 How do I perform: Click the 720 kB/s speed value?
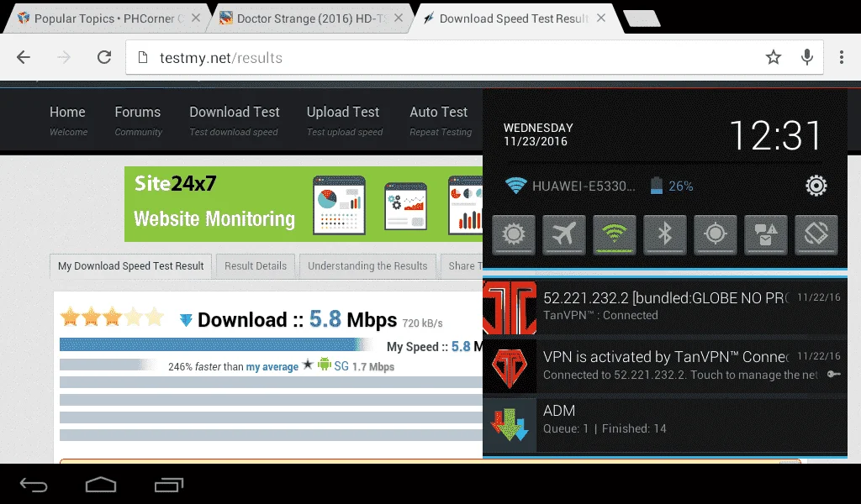[x=422, y=323]
